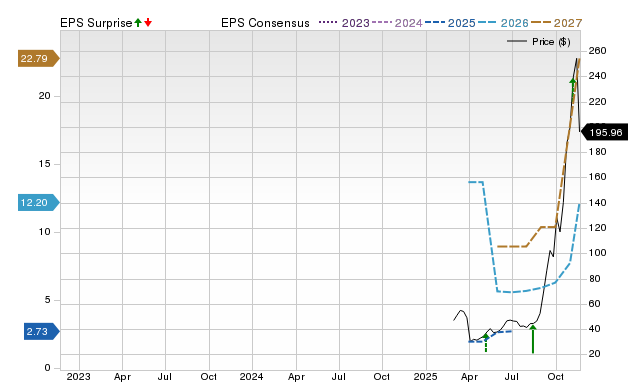Click the 2025 x-axis label
Viewport: 640px width, 382px height.
(x=425, y=376)
